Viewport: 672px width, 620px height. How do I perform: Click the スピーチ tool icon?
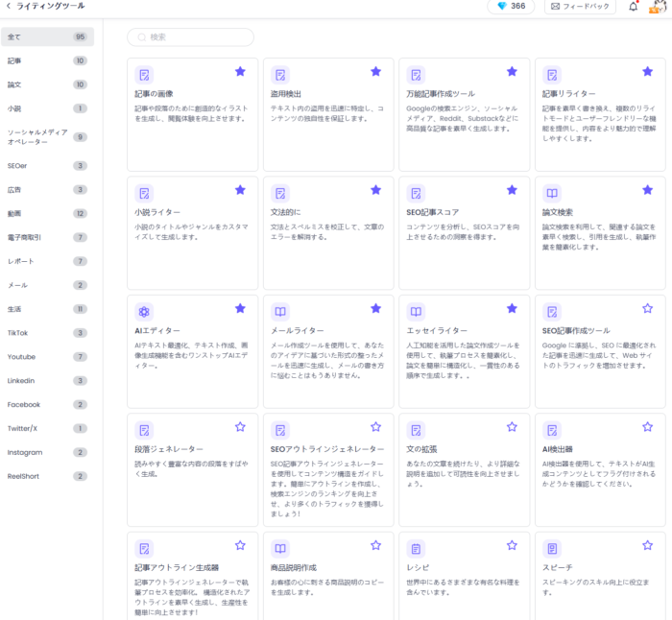552,549
